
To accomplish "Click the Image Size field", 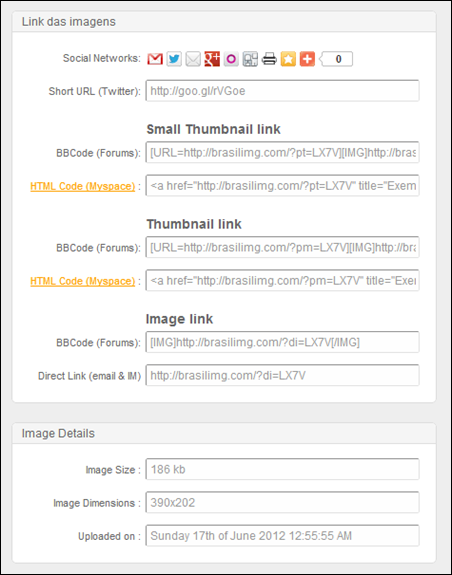I will point(282,469).
